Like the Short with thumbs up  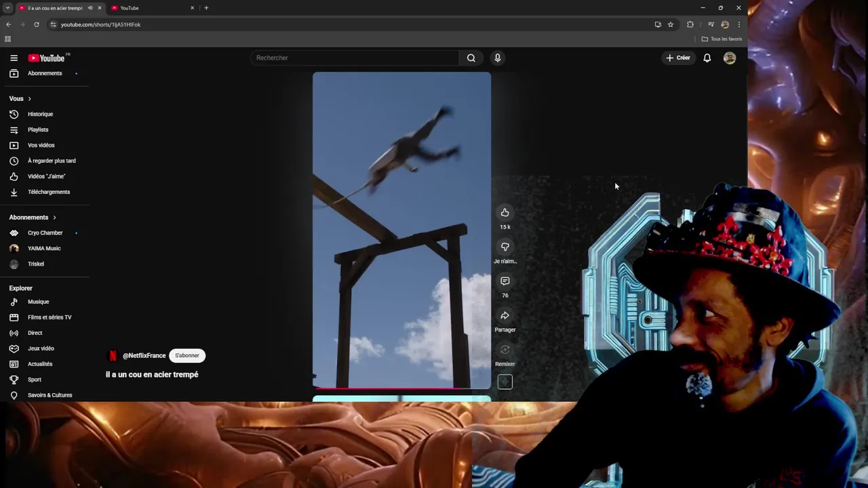pyautogui.click(x=505, y=212)
